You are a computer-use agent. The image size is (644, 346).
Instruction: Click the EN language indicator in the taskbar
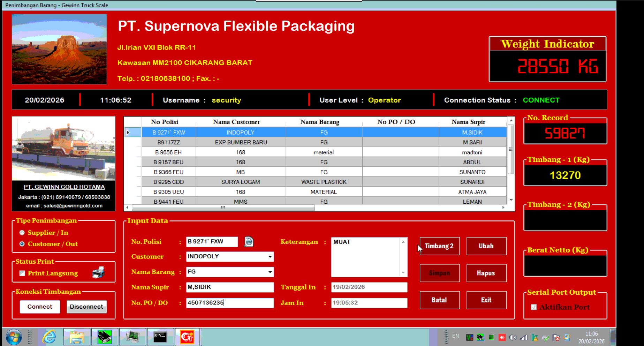point(455,336)
